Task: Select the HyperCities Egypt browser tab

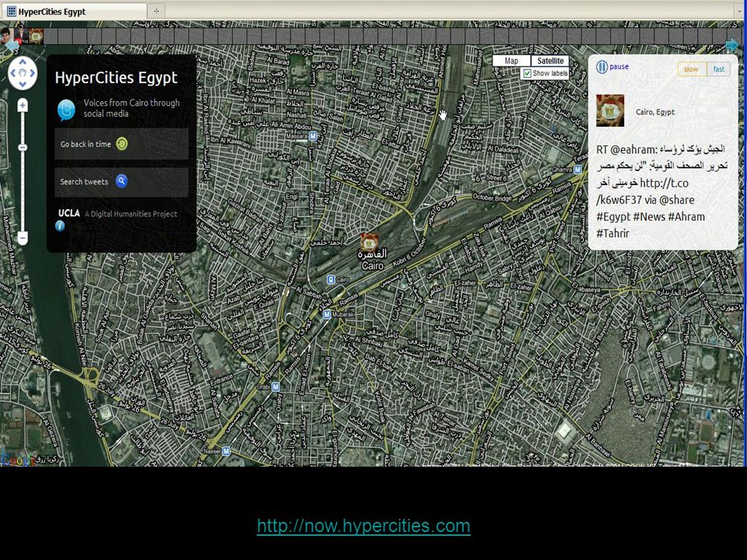Action: (74, 12)
